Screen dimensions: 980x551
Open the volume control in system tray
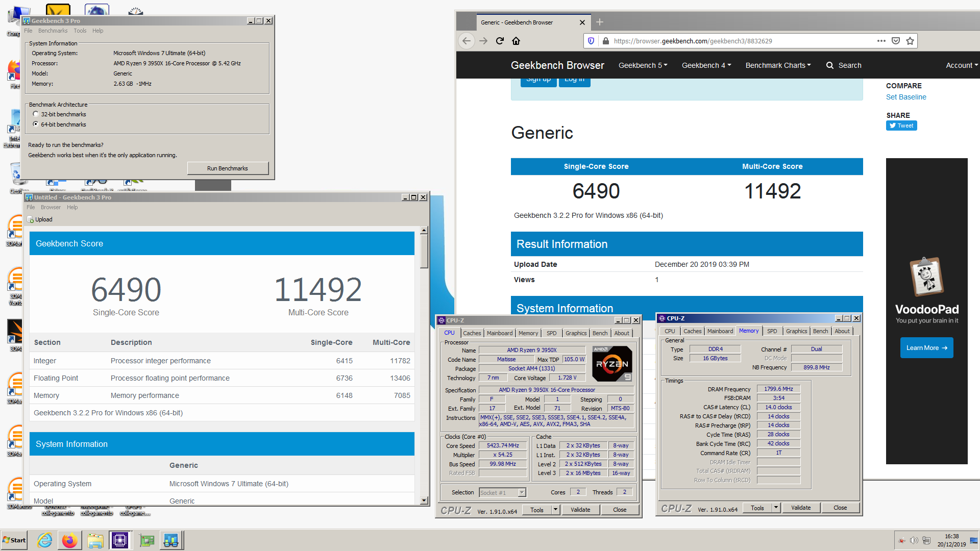click(x=914, y=540)
